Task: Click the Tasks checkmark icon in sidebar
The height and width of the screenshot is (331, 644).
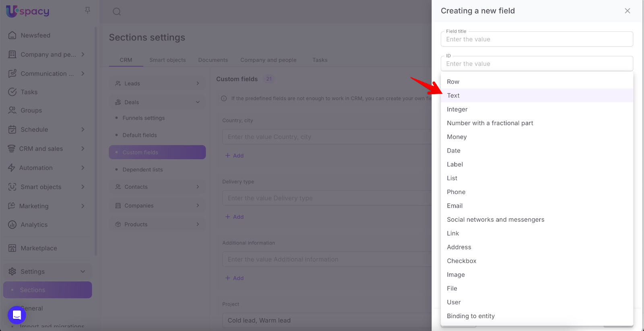Action: 12,92
